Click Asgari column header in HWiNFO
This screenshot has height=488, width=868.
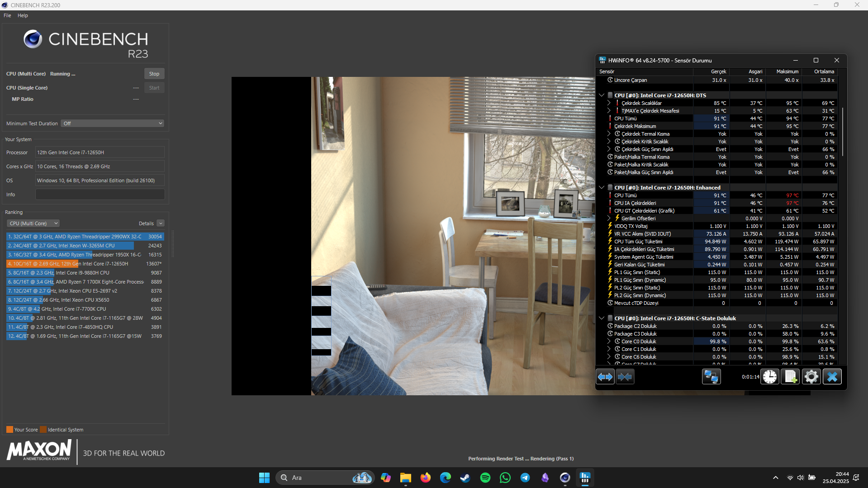(x=747, y=71)
